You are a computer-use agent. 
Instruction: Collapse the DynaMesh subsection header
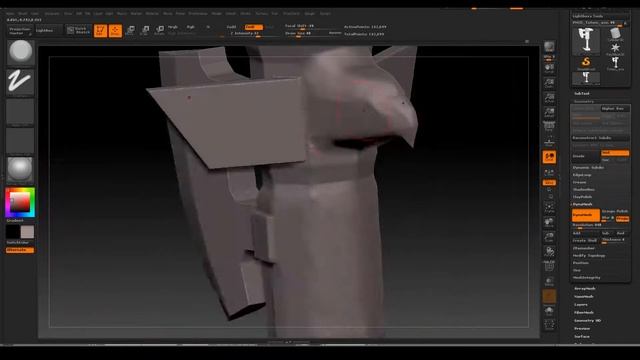(582, 204)
